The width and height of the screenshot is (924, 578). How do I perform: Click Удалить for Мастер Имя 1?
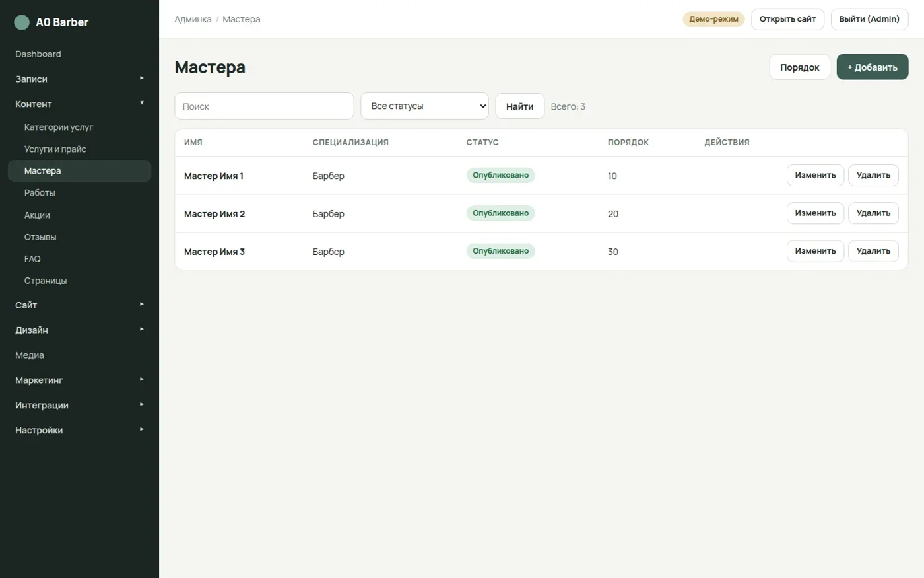(x=873, y=175)
